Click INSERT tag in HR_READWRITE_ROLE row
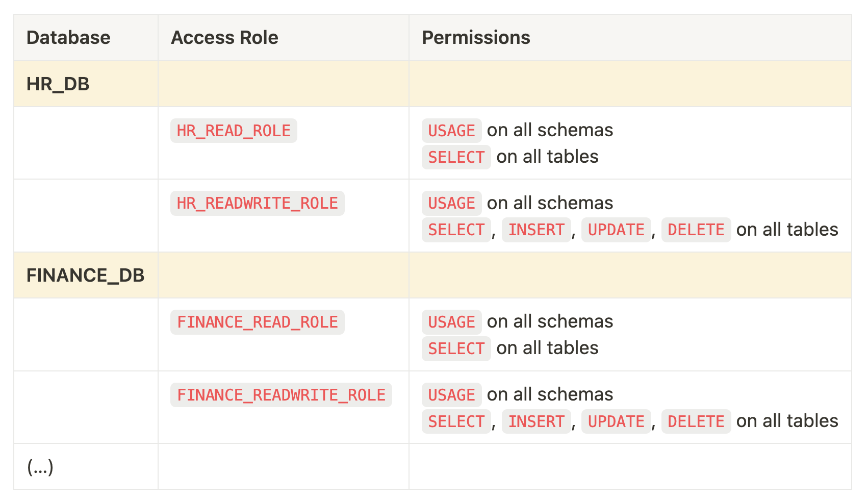The image size is (868, 499). point(536,230)
